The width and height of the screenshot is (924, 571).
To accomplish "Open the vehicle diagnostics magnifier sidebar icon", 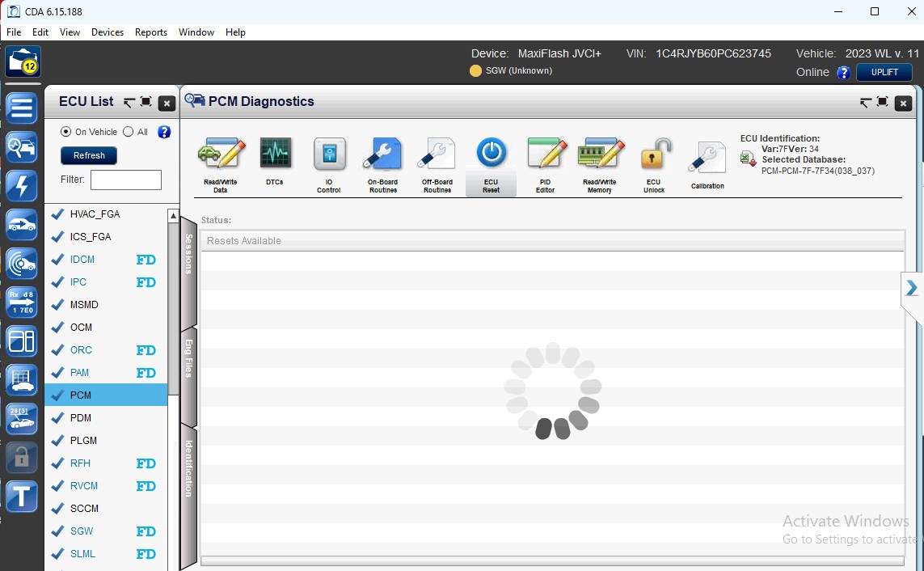I will 22,146.
